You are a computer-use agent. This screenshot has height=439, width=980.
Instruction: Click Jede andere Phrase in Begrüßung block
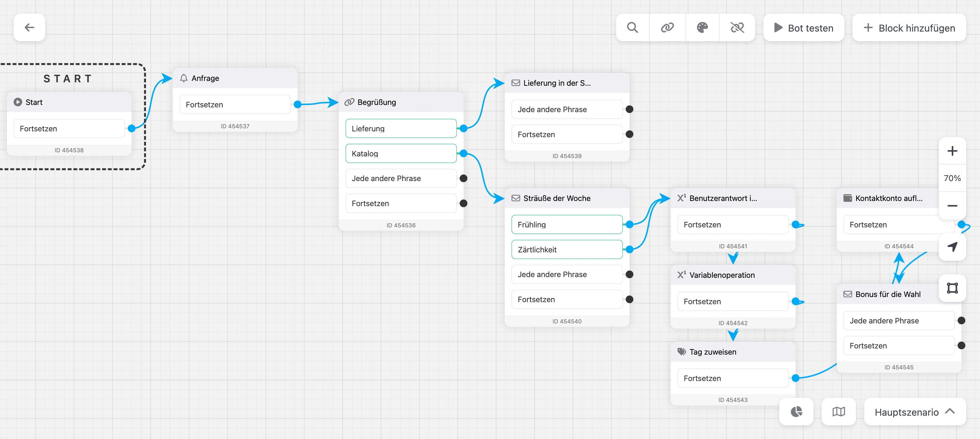[x=401, y=178]
